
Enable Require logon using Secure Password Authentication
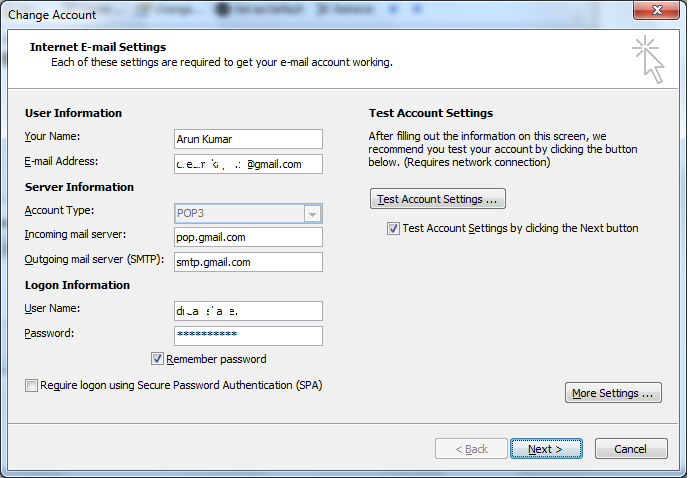click(32, 385)
